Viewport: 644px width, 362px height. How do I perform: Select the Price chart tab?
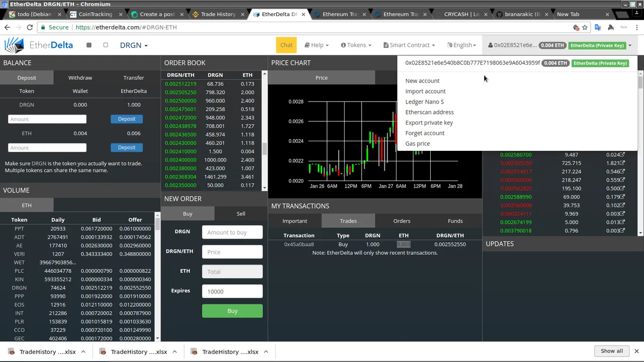pos(321,77)
